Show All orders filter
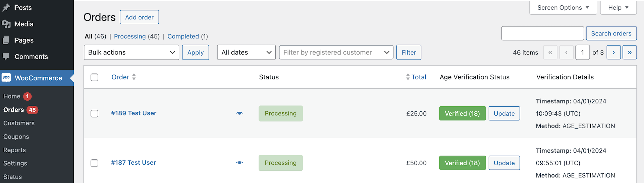 (89, 36)
